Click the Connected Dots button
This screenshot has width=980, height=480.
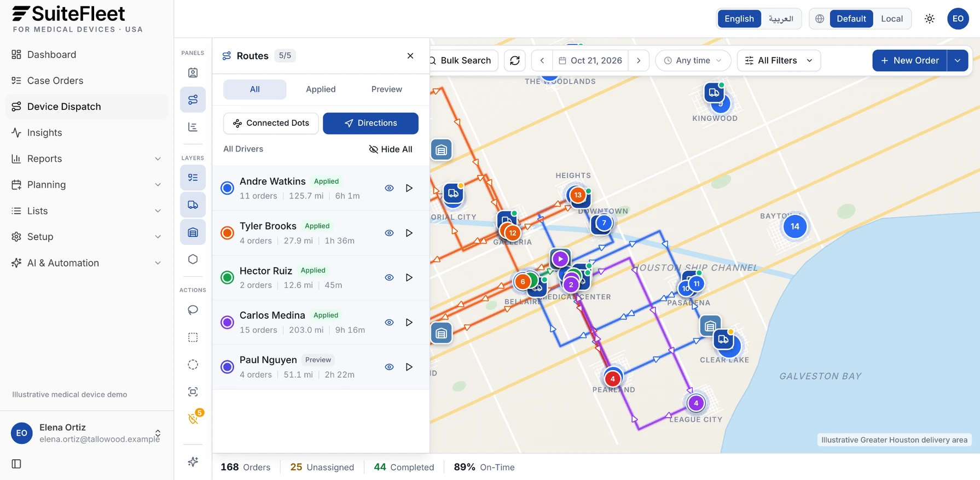271,123
